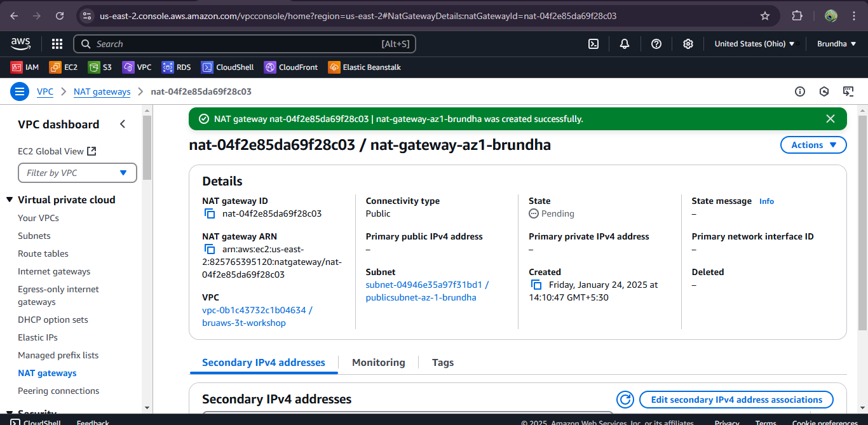The image size is (868, 425).
Task: Collapse the VPC dashboard side panel
Action: (123, 125)
